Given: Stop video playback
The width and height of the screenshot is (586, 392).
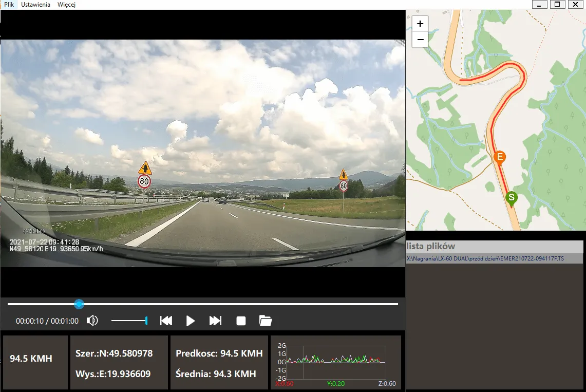Looking at the screenshot, I should (241, 321).
